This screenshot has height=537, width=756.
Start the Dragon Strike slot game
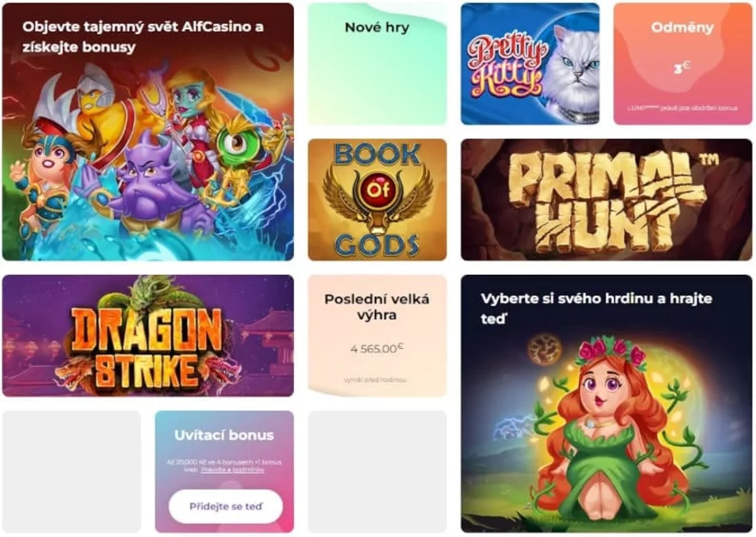[x=148, y=335]
